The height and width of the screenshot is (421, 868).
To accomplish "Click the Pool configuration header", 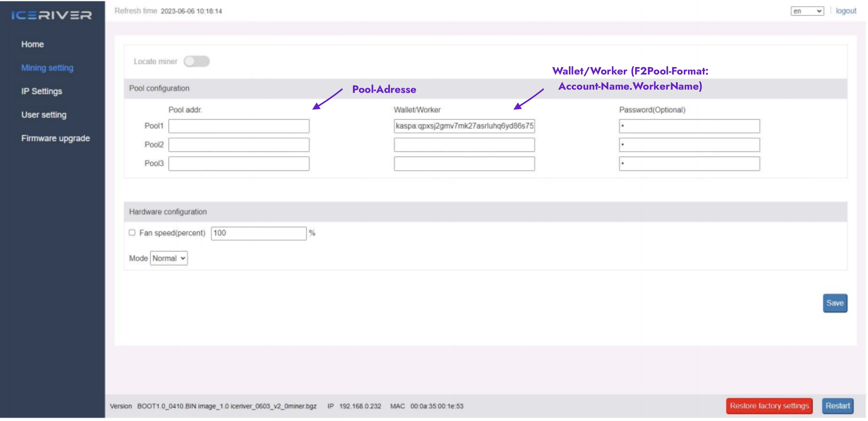I will [485, 88].
